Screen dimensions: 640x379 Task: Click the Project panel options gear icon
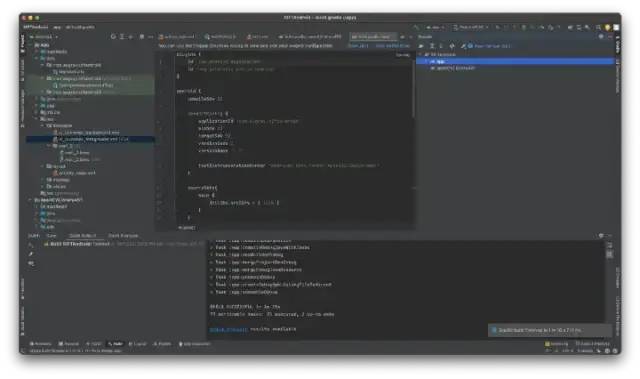[142, 36]
